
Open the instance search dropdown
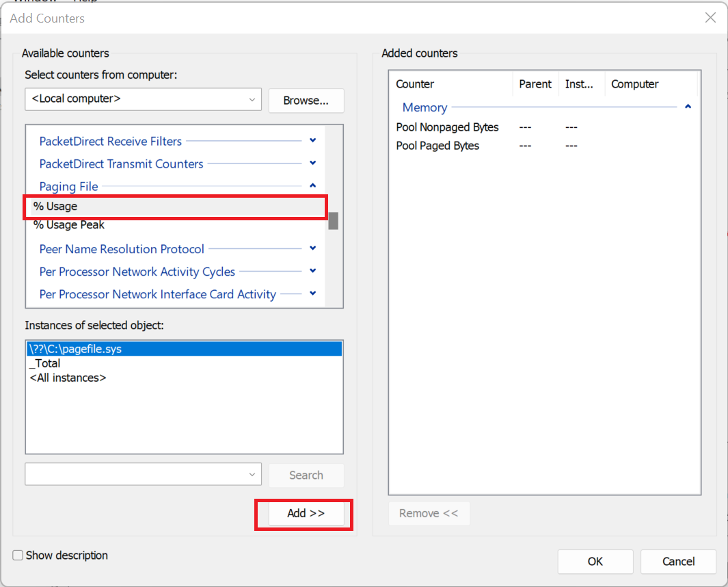[252, 474]
